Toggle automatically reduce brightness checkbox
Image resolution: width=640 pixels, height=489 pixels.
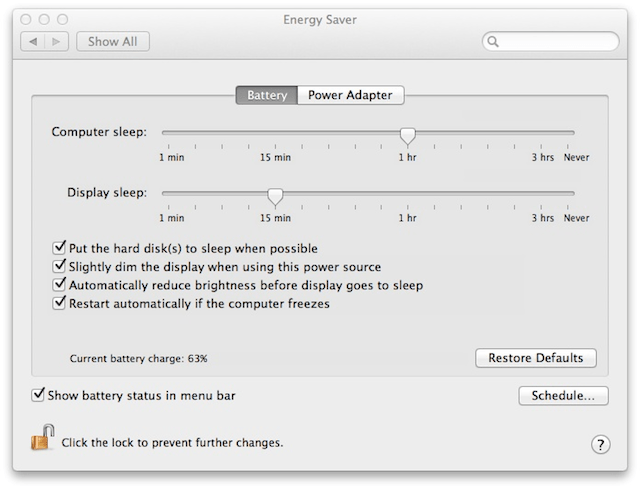pyautogui.click(x=59, y=285)
